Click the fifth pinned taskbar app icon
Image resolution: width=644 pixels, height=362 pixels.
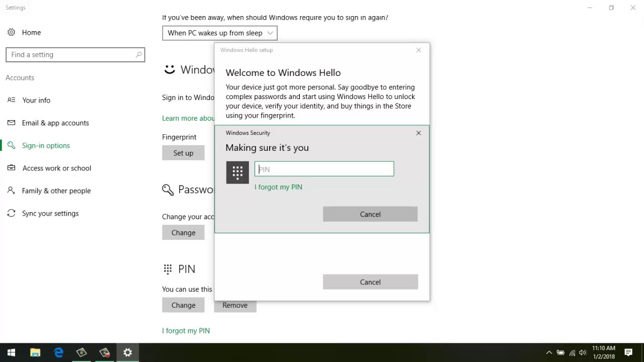105,352
